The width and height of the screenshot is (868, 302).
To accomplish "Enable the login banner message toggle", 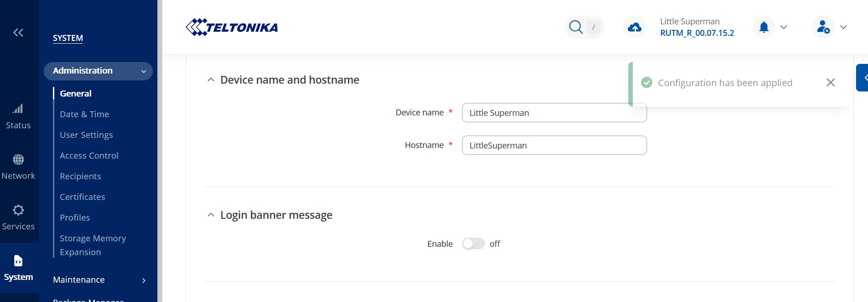I will point(473,244).
